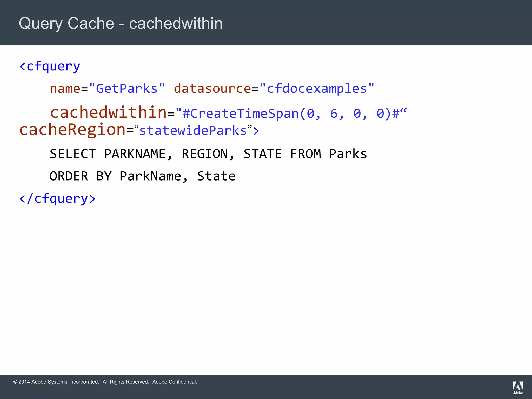
Task: Click the datasource="cfdocexamples" attribute
Action: [x=274, y=89]
